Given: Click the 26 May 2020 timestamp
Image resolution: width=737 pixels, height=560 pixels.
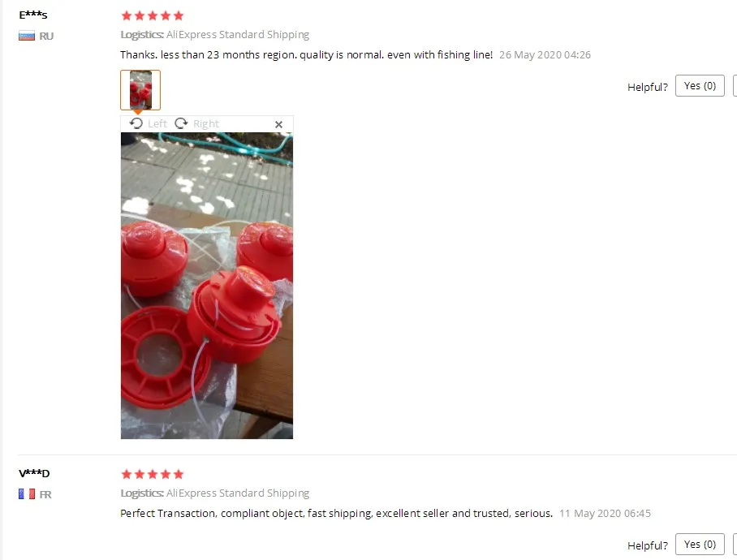Looking at the screenshot, I should click(x=545, y=55).
